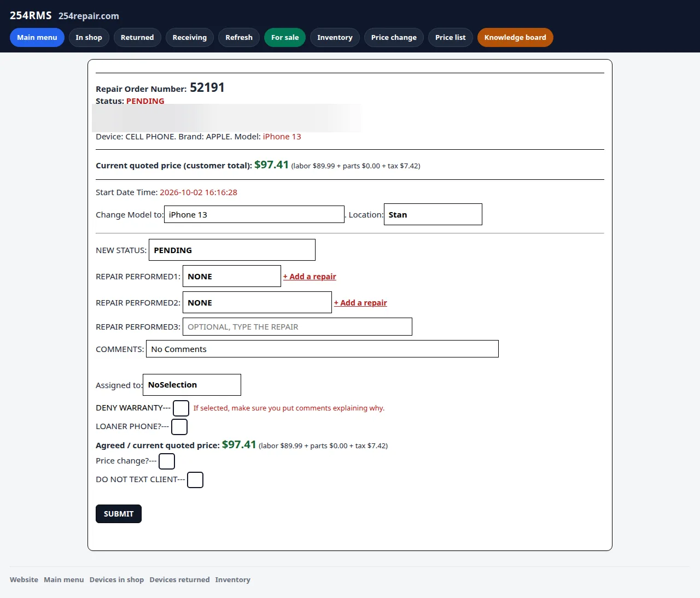Expand the Location dropdown showing Stan
Screen dimensions: 700x598
pyautogui.click(x=433, y=214)
